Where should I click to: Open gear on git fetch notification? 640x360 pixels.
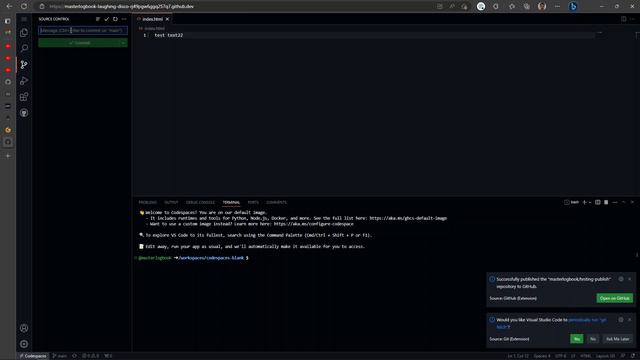(621, 320)
